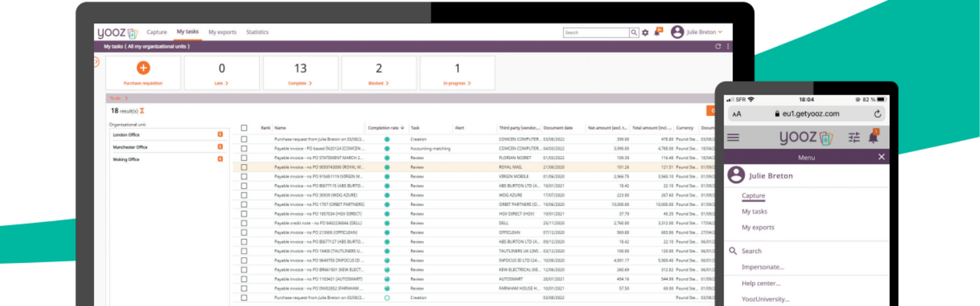Refresh the My tasks list
The width and height of the screenshot is (980, 306).
click(x=718, y=47)
